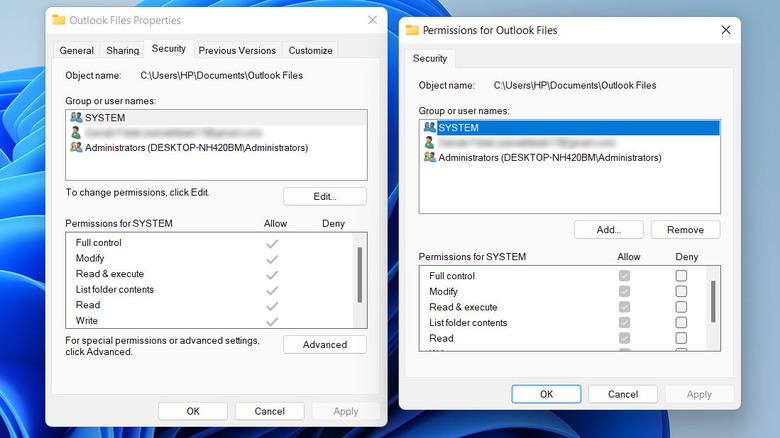Viewport: 780px width, 438px height.
Task: Select Security tab in Permissions dialog
Action: 430,59
